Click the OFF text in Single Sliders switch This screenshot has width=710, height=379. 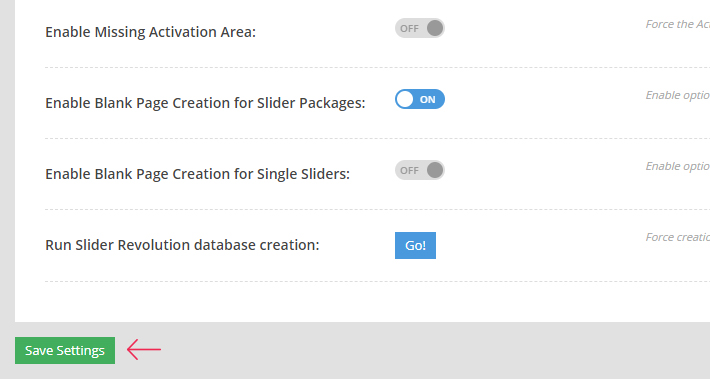click(x=409, y=171)
